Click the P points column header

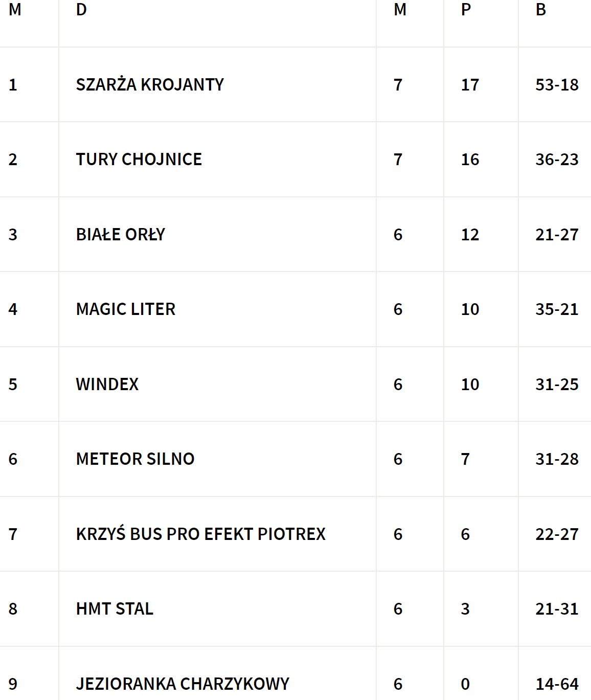(466, 10)
